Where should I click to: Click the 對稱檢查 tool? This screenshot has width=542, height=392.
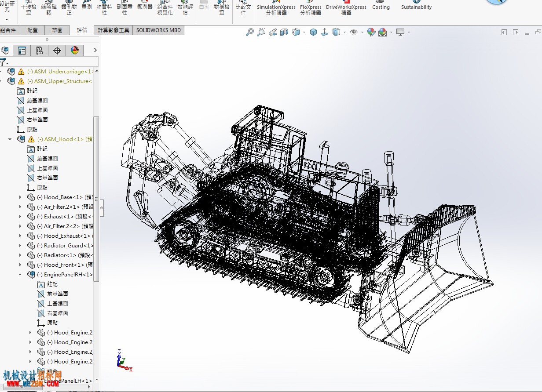(x=222, y=8)
